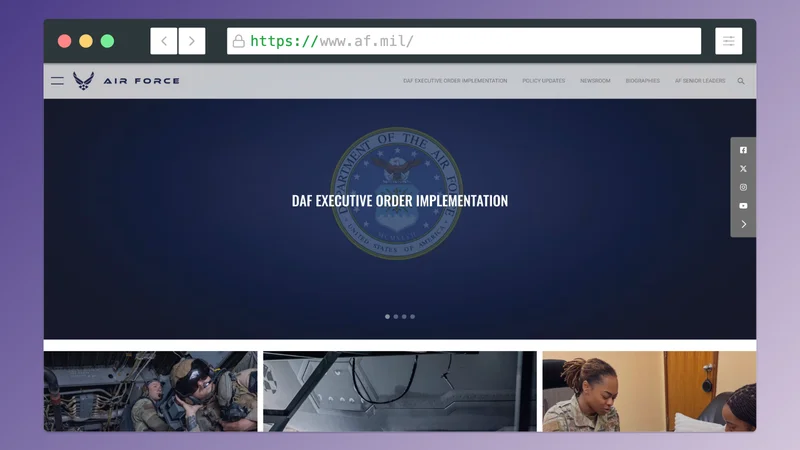The image size is (800, 450).
Task: Click the browser forward arrow button
Action: tap(192, 41)
